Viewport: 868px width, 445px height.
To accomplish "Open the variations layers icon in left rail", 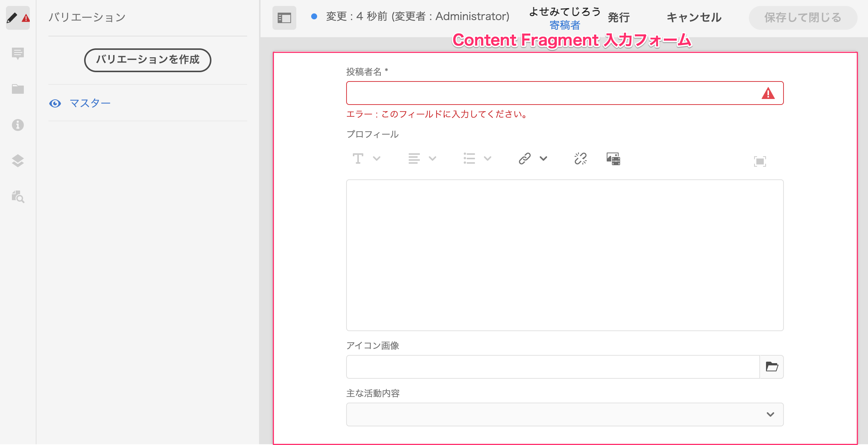I will coord(17,161).
